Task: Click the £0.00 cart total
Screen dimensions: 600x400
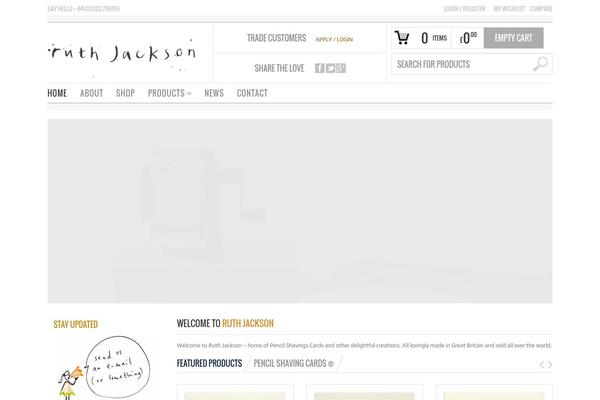Action: coord(468,38)
